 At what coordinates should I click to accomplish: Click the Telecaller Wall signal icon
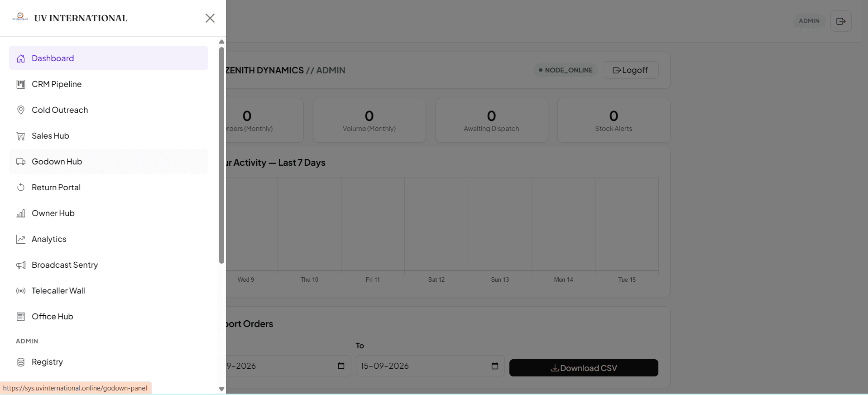[21, 291]
